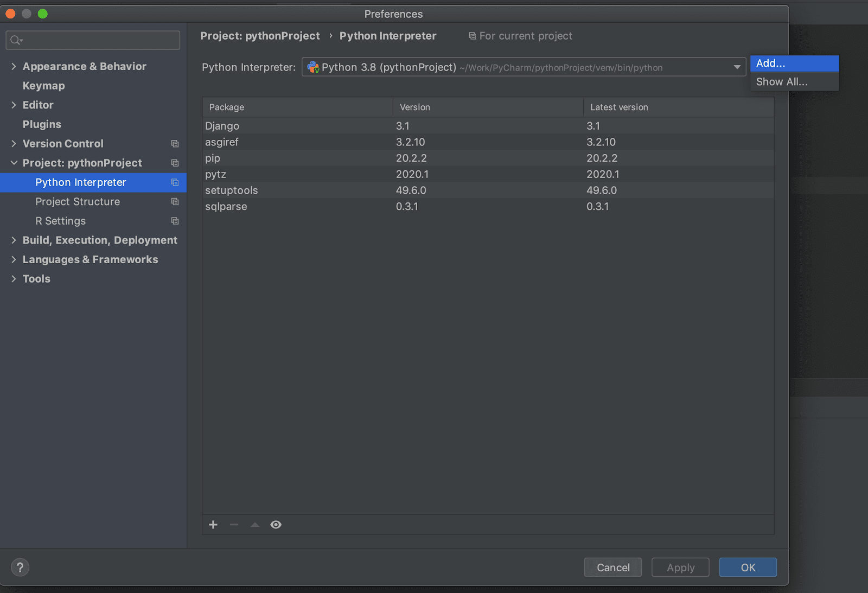Click the search magnifier icon in settings
Viewport: 868px width, 593px height.
[x=16, y=40]
